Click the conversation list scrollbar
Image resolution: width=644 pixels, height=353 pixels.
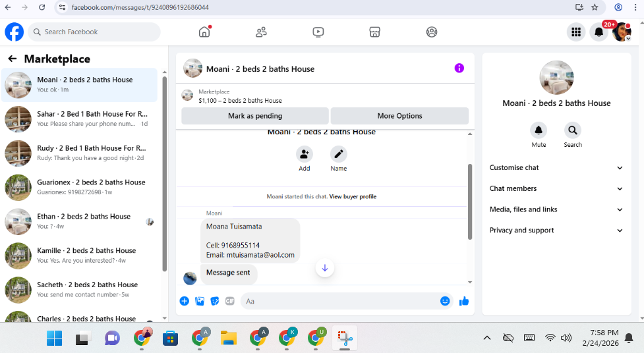(164, 174)
